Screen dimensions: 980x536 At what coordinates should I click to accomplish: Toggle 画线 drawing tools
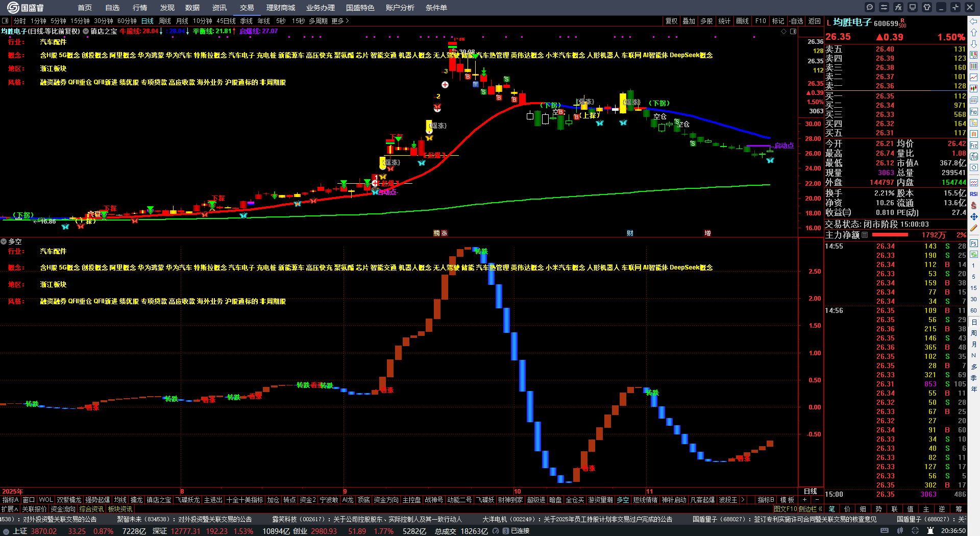(743, 21)
